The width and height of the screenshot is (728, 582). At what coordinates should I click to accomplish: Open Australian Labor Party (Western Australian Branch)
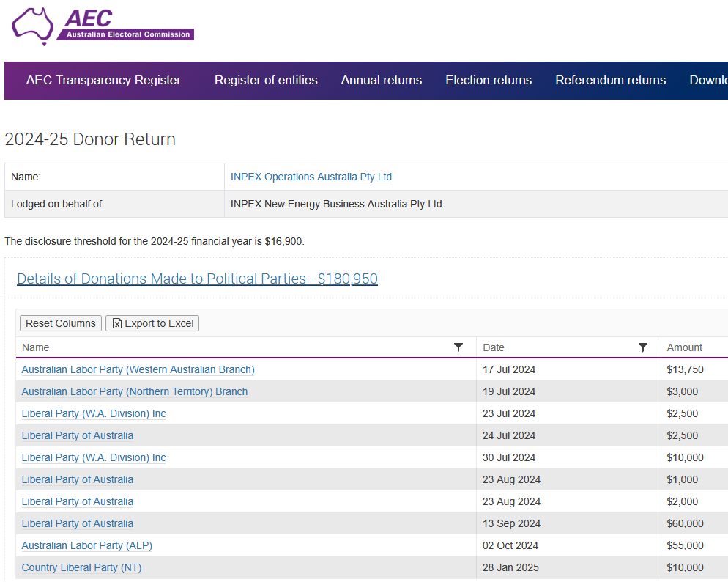point(138,369)
